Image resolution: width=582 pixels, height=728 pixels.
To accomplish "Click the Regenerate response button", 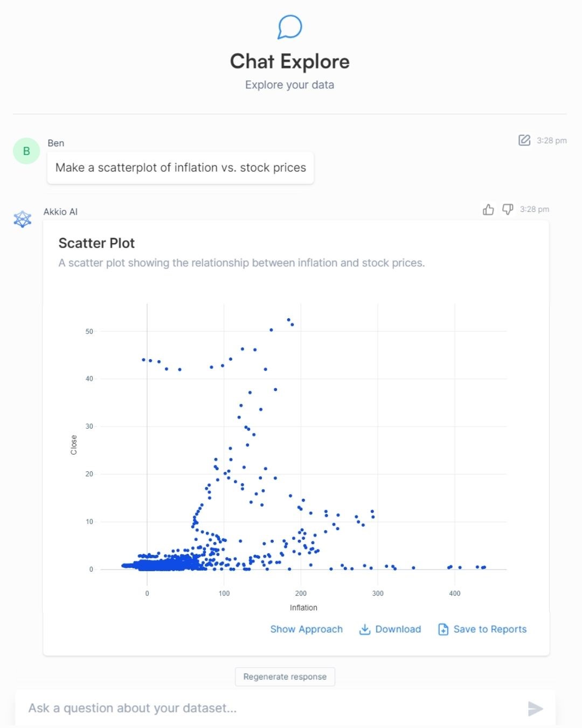I will point(285,676).
